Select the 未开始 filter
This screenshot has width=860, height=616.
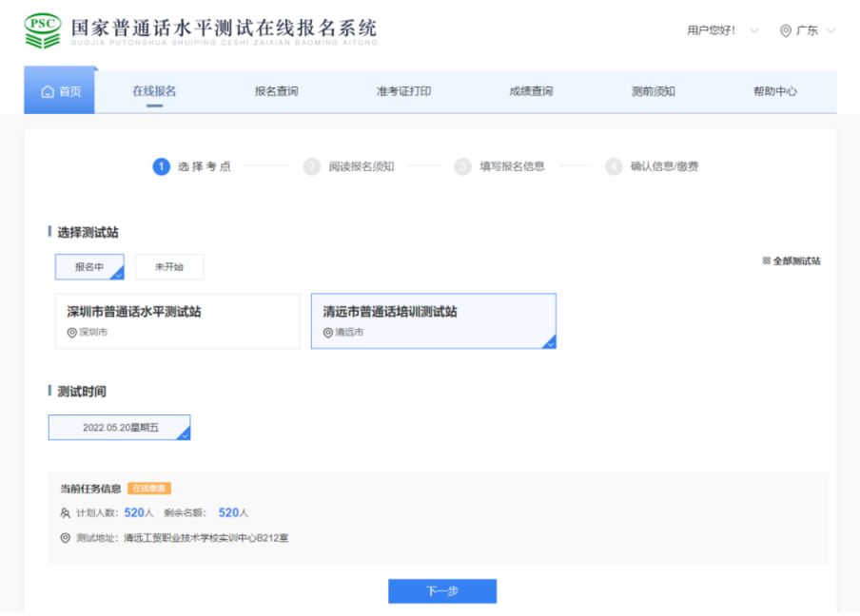point(169,267)
